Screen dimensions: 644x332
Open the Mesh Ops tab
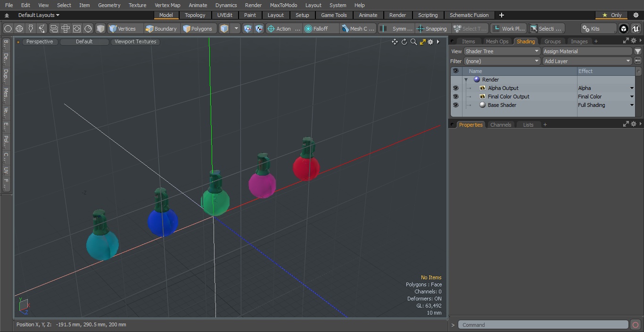[497, 41]
